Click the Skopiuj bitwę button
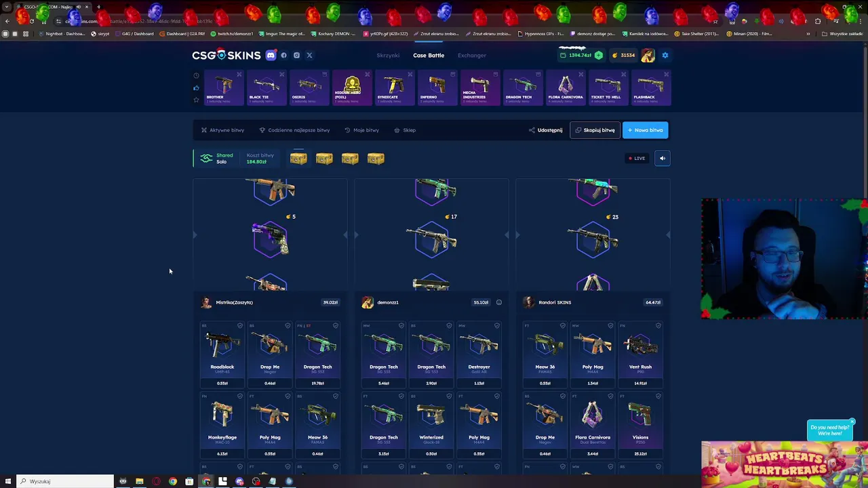Viewport: 868px width, 488px height. [x=595, y=130]
